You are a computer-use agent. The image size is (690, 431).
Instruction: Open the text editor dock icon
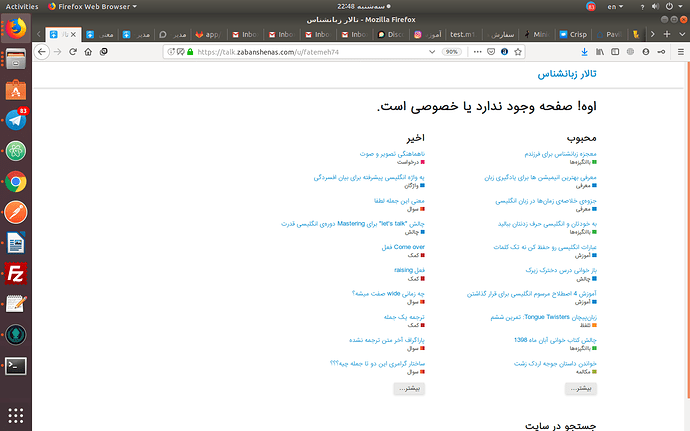[16, 304]
